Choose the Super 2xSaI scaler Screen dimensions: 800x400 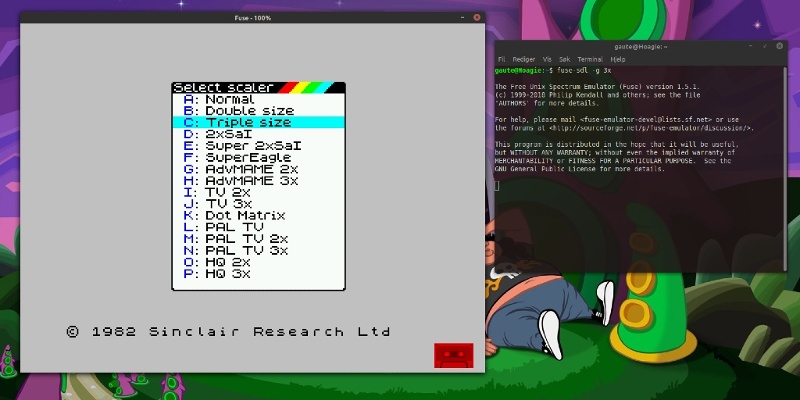[259, 146]
